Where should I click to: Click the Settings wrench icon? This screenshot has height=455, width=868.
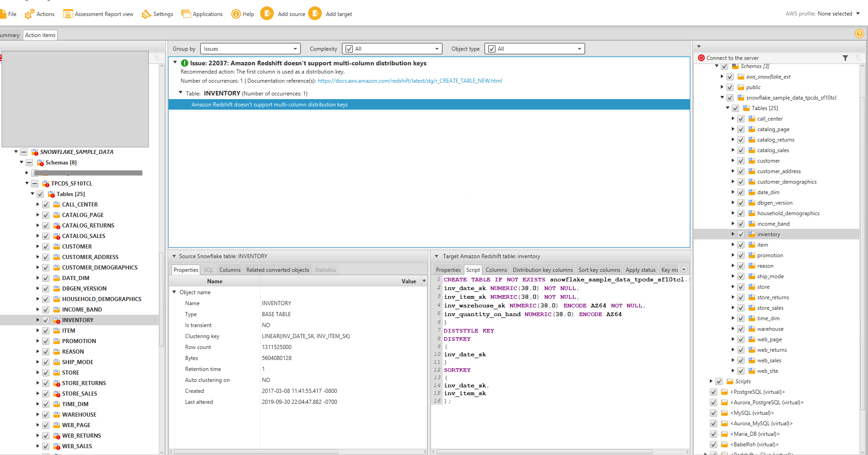click(146, 14)
